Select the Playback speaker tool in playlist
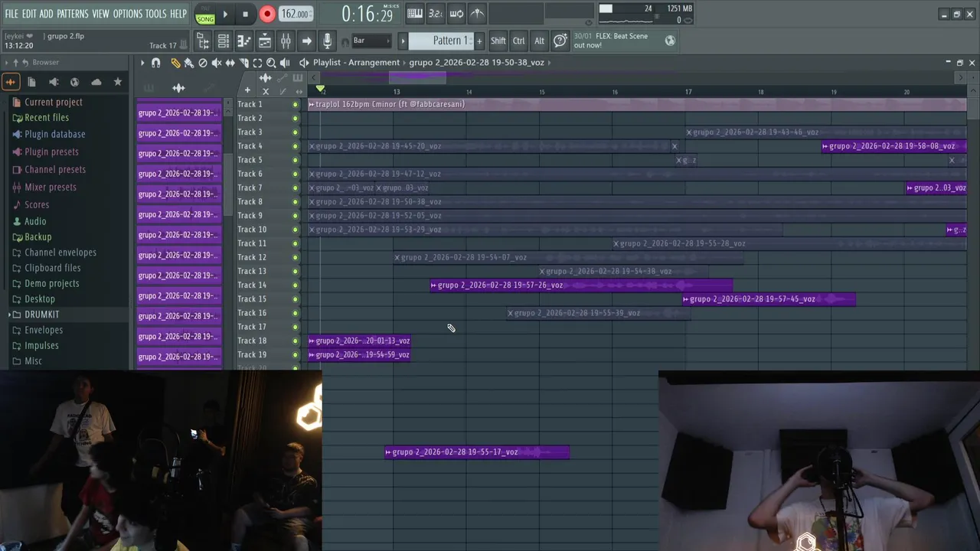This screenshot has height=551, width=980. (x=285, y=63)
